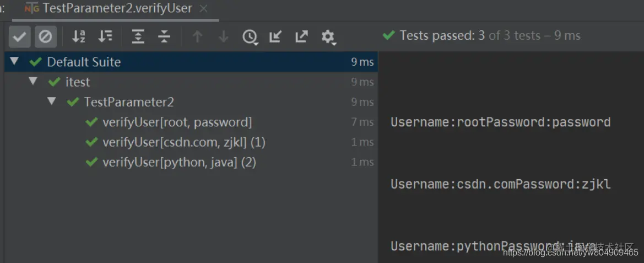Close the TestParameter2.verifyUser tab

pyautogui.click(x=203, y=8)
